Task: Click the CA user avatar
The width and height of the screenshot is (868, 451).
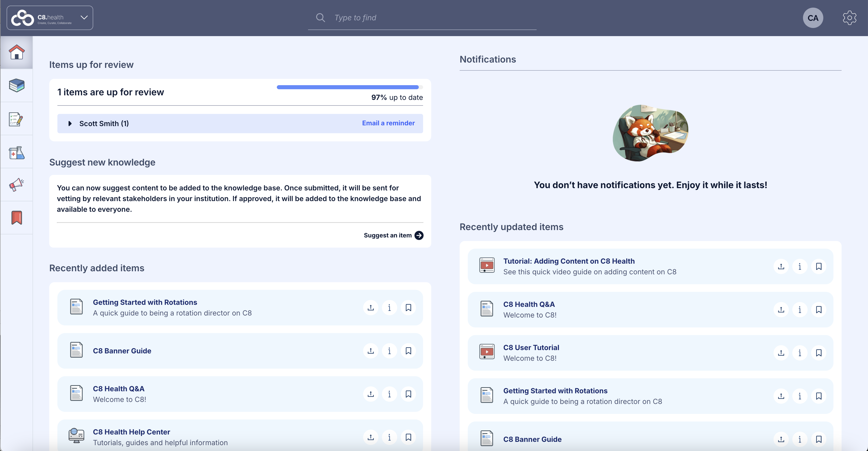Action: (813, 18)
